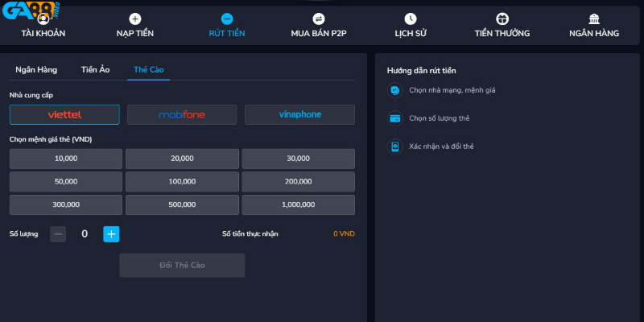The height and width of the screenshot is (322, 644).
Task: Click the Đổi Thẻ Cào button
Action: click(x=182, y=266)
